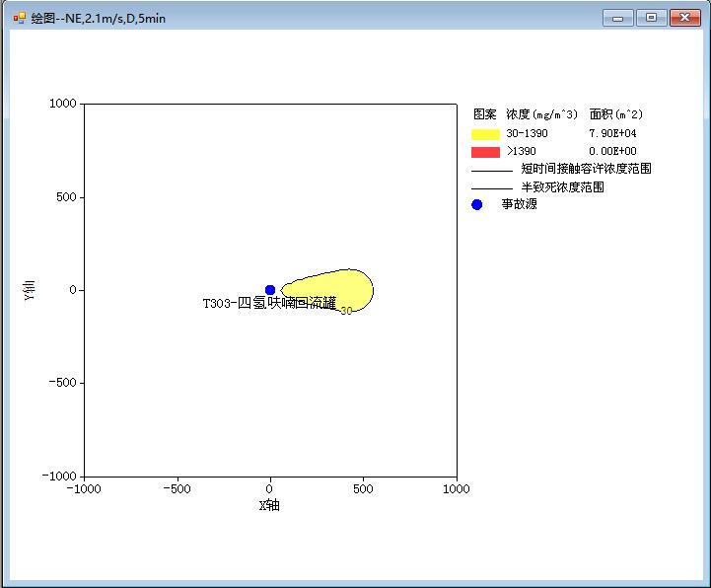Click the 30 contour label on plume
The height and width of the screenshot is (588, 711).
point(346,311)
